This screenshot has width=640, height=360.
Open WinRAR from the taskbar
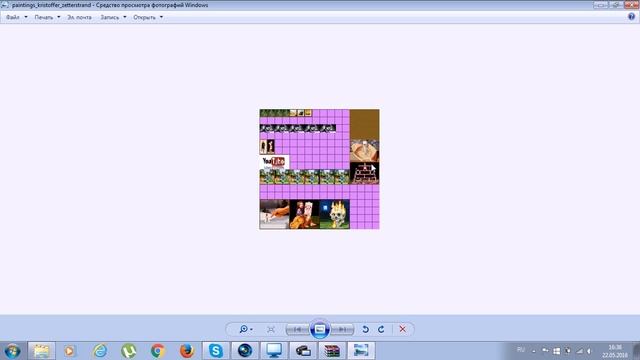(x=332, y=351)
